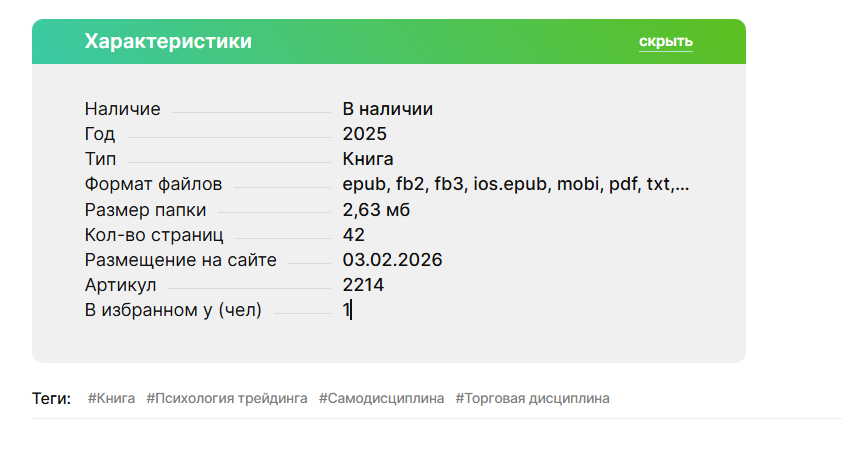Viewport: 842px width, 449px height.
Task: Click the "Характеристики" panel header title
Action: click(x=168, y=41)
